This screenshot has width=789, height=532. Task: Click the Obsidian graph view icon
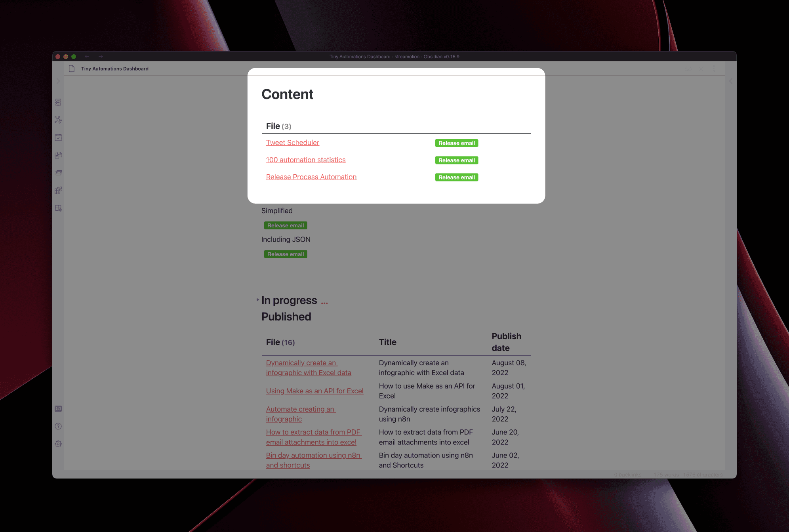click(x=59, y=119)
